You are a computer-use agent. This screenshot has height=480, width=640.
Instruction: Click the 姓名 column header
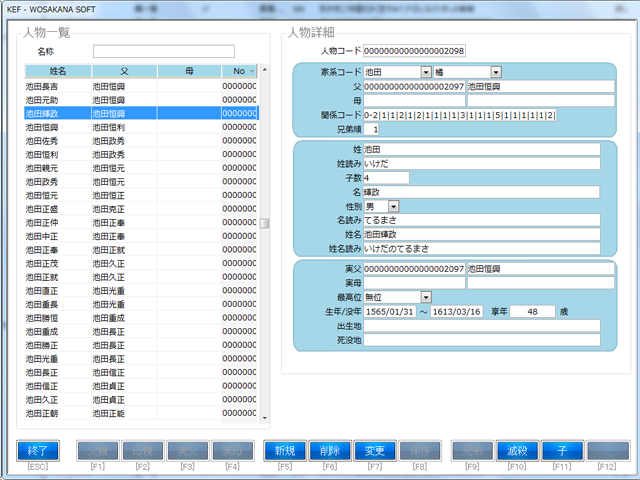58,71
